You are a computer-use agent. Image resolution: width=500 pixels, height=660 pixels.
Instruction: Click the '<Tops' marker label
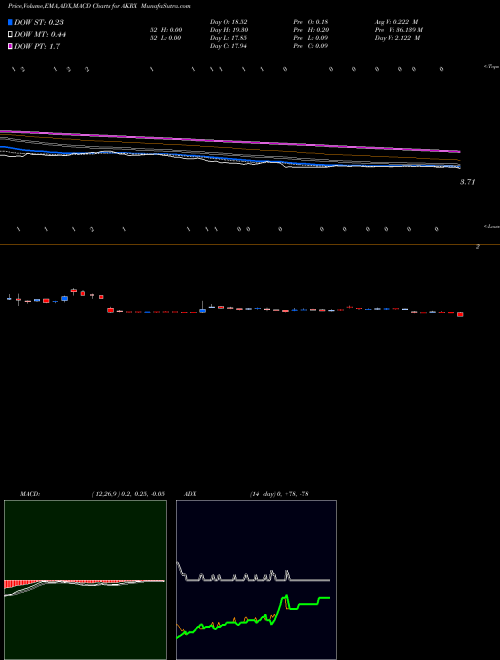[x=491, y=67]
